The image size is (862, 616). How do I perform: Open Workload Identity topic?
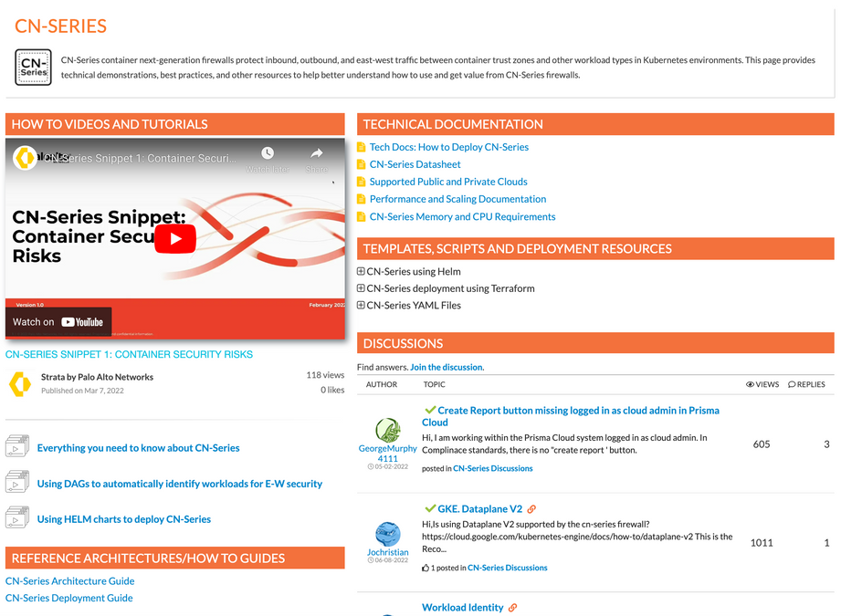click(x=463, y=607)
